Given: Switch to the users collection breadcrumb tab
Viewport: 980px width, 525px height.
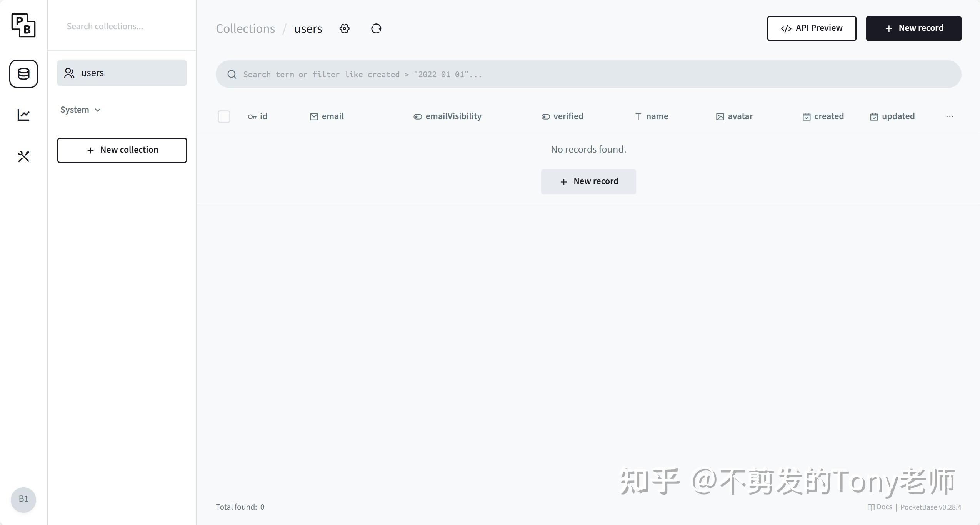Looking at the screenshot, I should coord(308,28).
